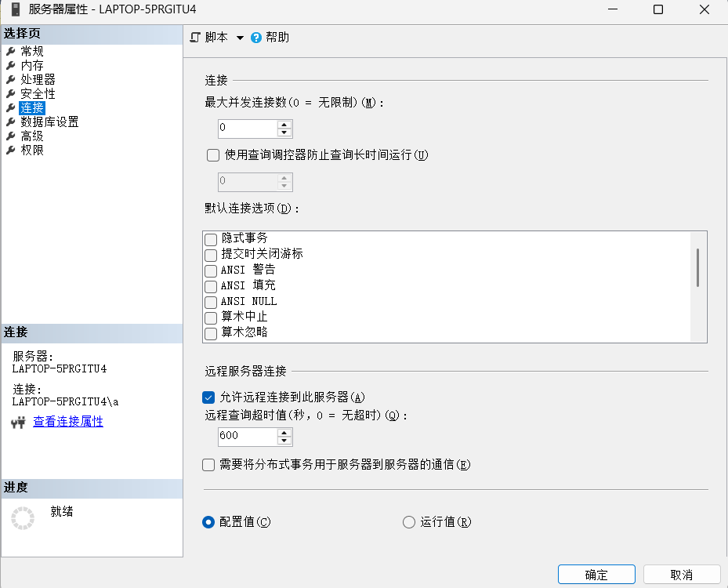Maximize the 服务器属性 window
This screenshot has height=588, width=728.
coord(658,9)
